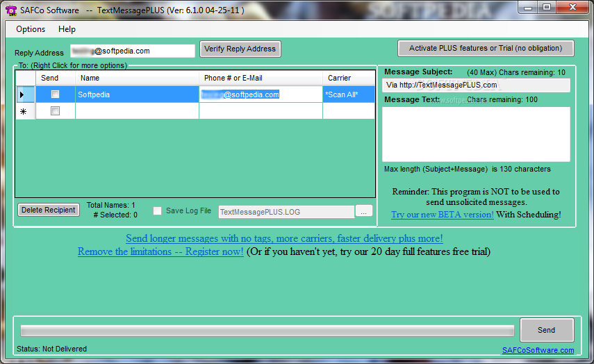Select the Softpedia name cell
Viewport: 594px width, 364px height.
click(x=137, y=94)
